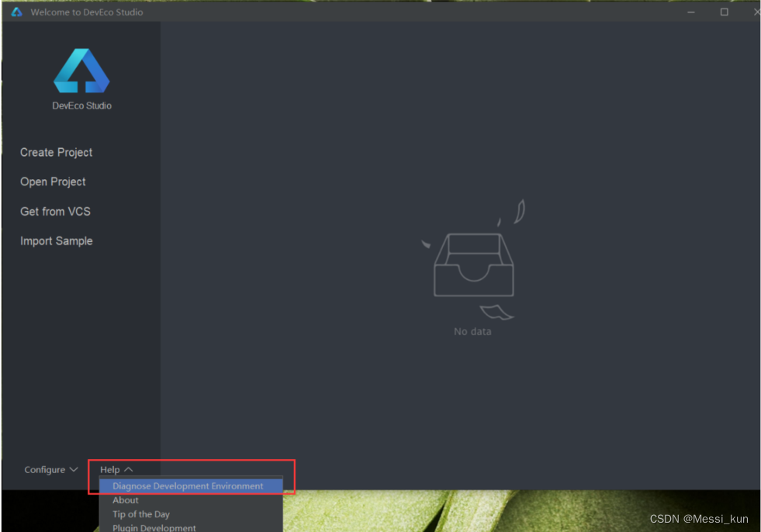Minimize the Welcome to DevEco Studio window

pyautogui.click(x=691, y=12)
